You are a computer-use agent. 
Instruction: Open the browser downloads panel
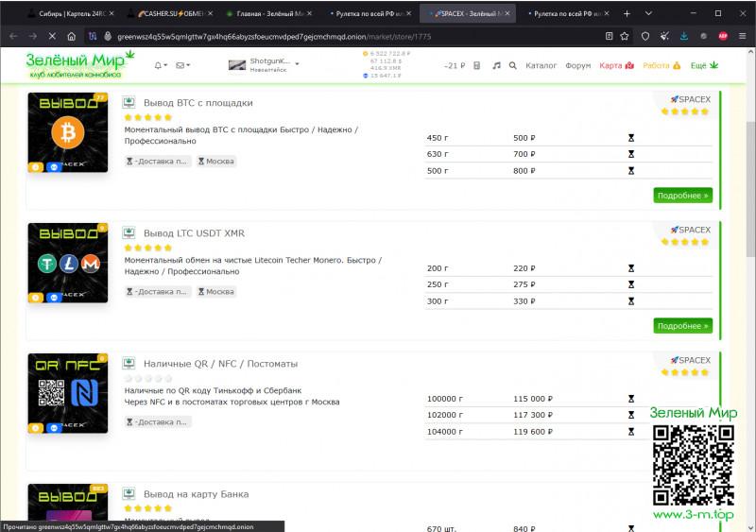683,36
